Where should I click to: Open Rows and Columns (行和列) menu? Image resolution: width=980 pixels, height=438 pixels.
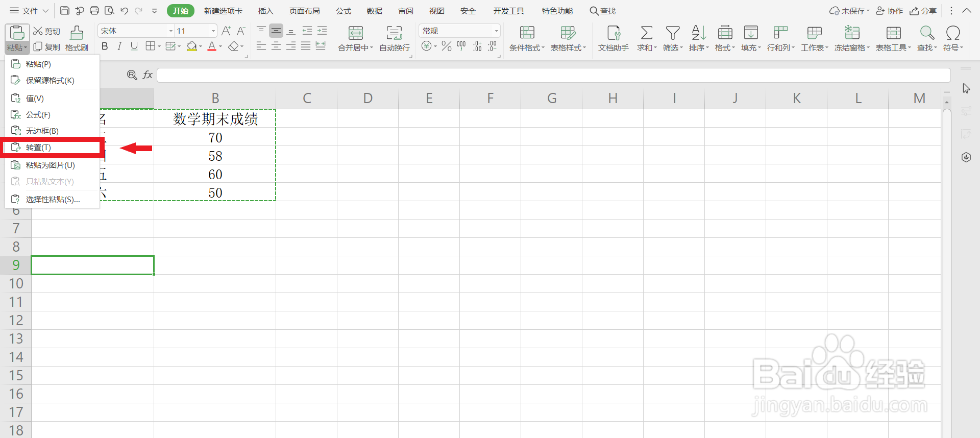point(781,38)
